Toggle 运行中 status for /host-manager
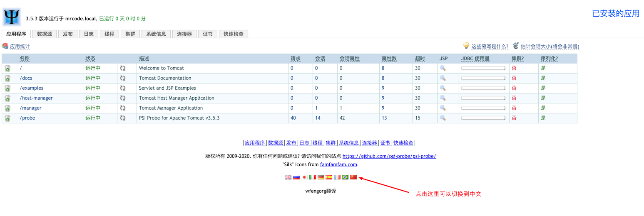Image resolution: width=644 pixels, height=216 pixels. click(x=93, y=98)
